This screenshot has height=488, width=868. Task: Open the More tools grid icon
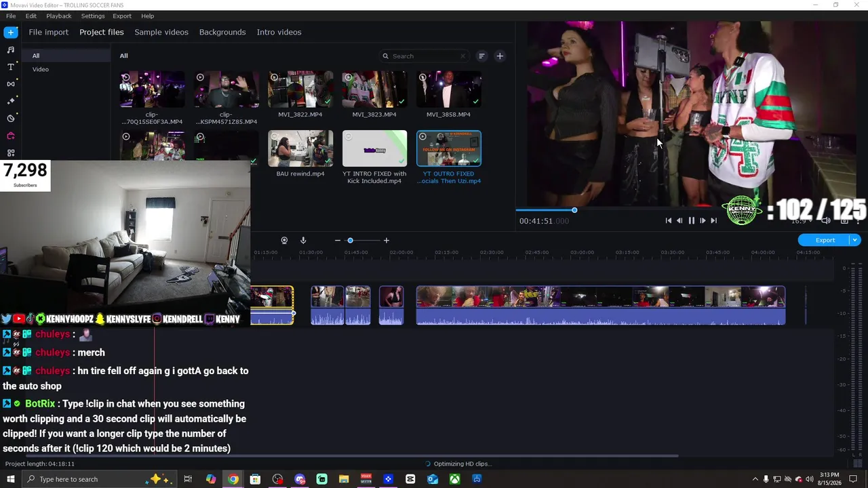[11, 152]
